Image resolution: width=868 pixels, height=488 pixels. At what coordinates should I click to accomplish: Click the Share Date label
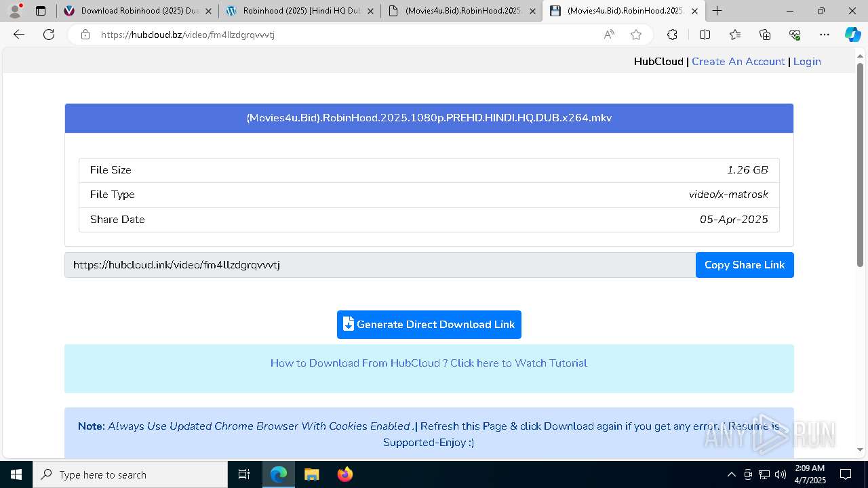[117, 220]
